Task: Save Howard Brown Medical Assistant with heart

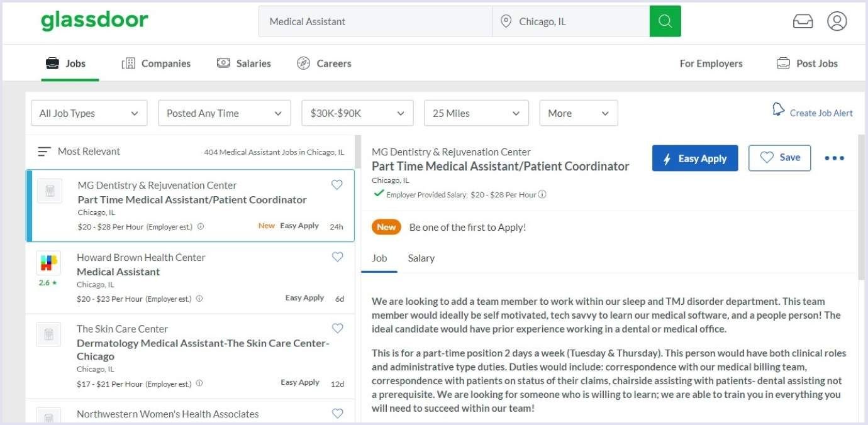Action: point(338,257)
